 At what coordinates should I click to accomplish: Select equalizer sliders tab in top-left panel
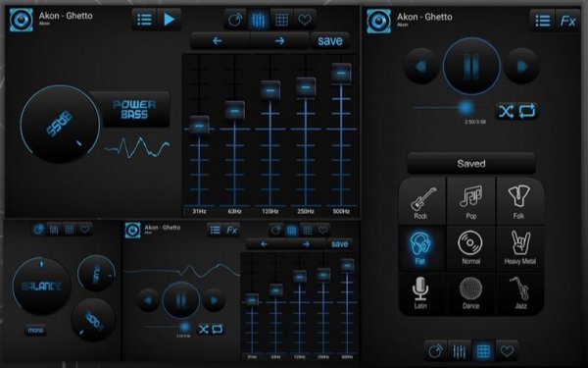(x=259, y=20)
